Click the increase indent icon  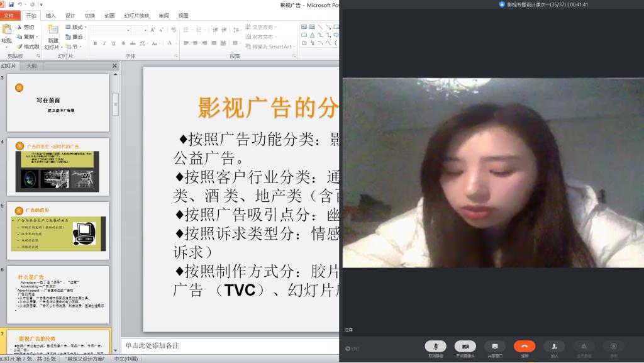click(x=225, y=30)
